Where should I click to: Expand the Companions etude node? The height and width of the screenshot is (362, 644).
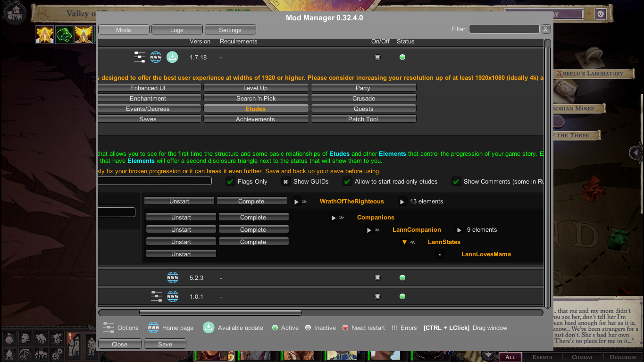point(334,218)
